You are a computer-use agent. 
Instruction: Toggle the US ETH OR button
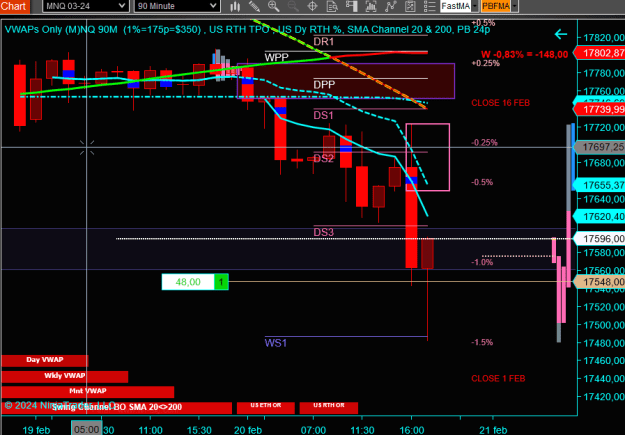coord(265,407)
